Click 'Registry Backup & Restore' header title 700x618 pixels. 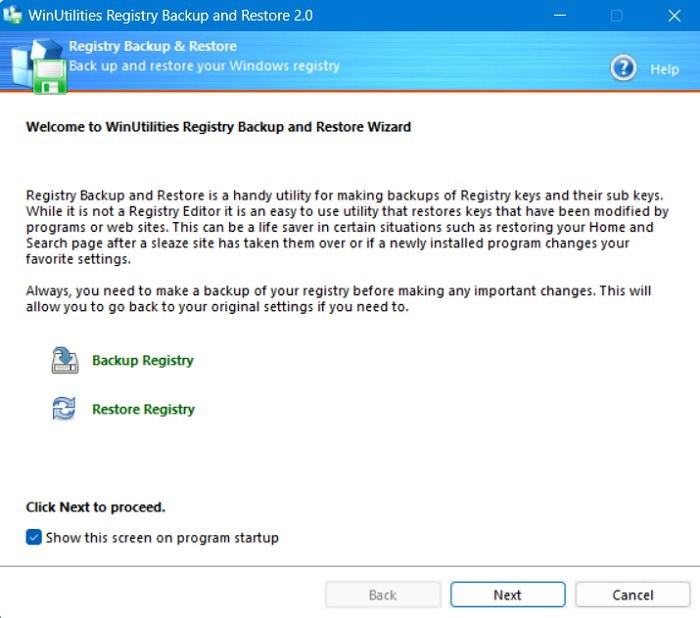click(153, 46)
